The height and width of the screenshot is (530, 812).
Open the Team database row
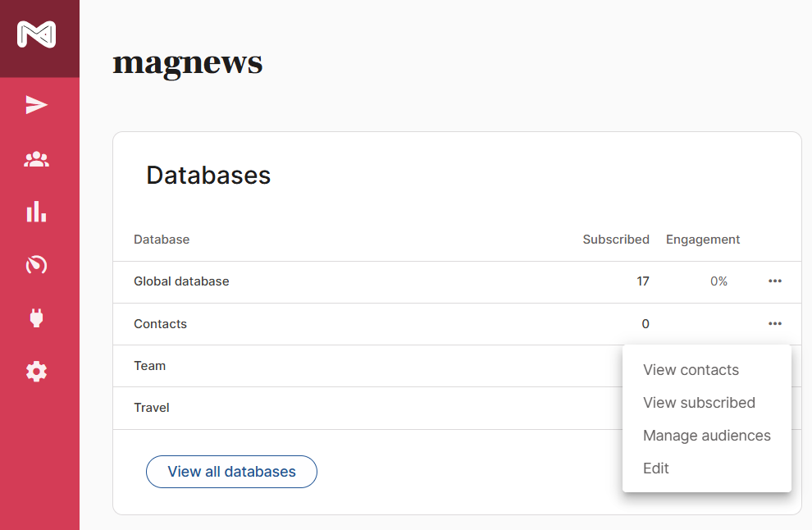pyautogui.click(x=367, y=366)
